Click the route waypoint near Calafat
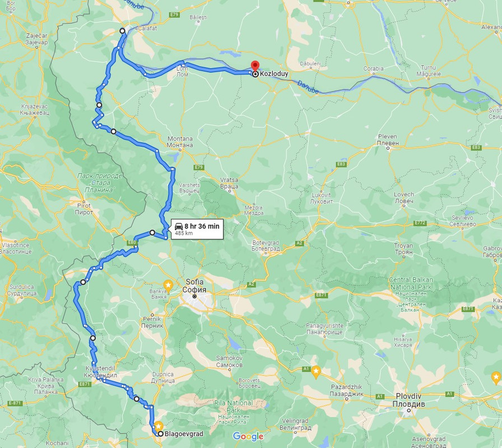 point(122,31)
